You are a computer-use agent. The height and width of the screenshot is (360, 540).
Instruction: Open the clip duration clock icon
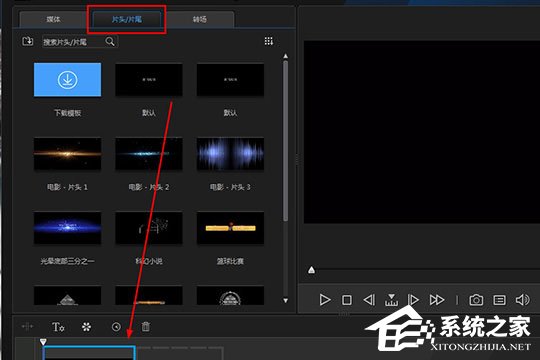(116, 327)
